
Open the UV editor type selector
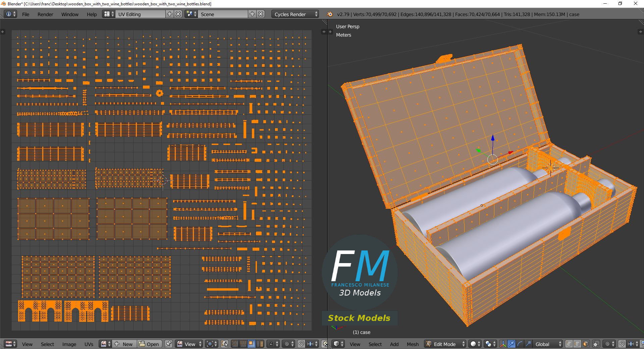coord(10,344)
